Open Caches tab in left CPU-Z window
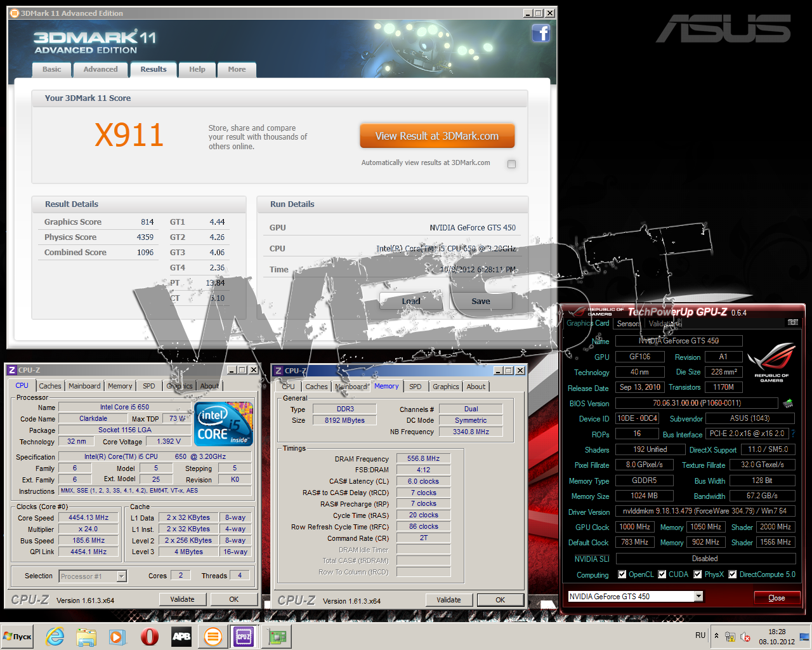The width and height of the screenshot is (812, 650). 50,386
